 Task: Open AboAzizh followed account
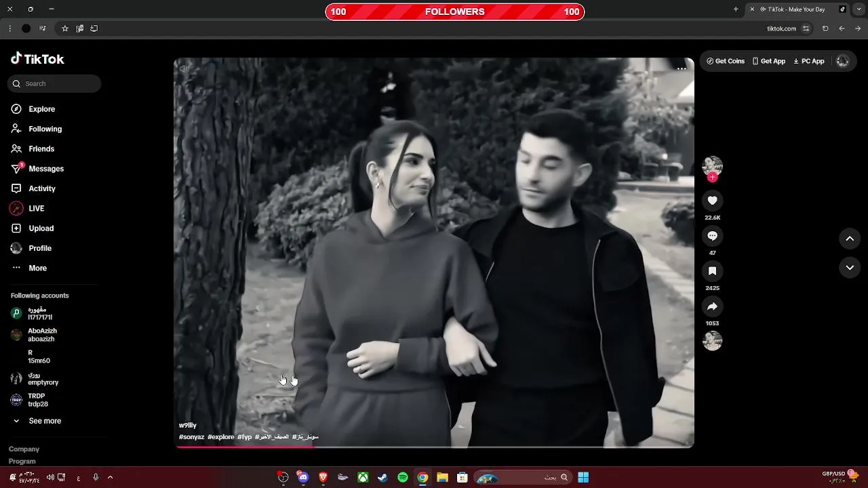coord(34,335)
